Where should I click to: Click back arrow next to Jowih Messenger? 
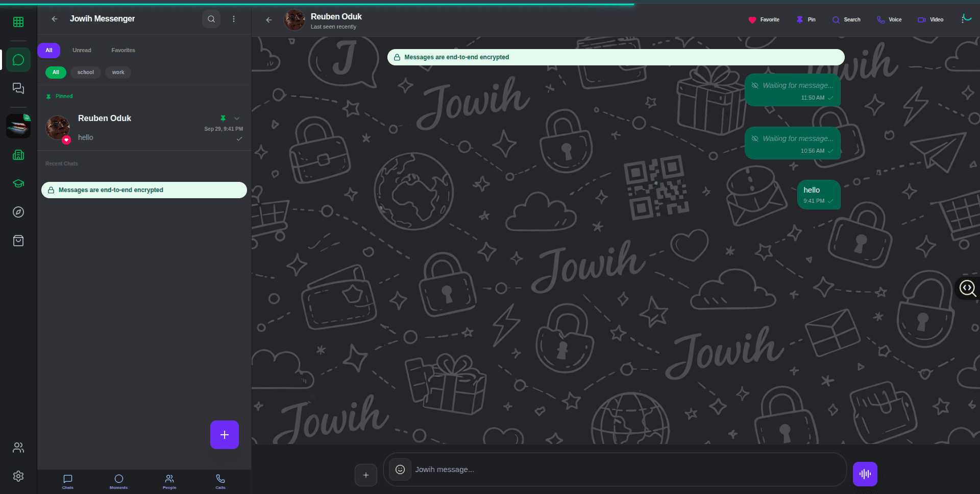click(55, 19)
